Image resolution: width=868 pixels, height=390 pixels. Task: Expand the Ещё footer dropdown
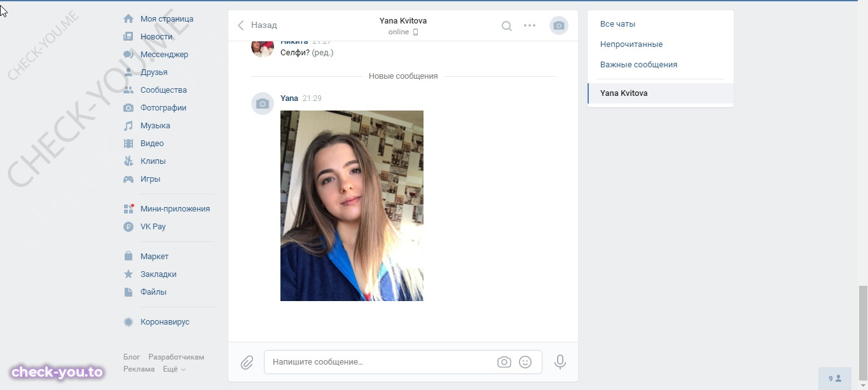(x=174, y=369)
